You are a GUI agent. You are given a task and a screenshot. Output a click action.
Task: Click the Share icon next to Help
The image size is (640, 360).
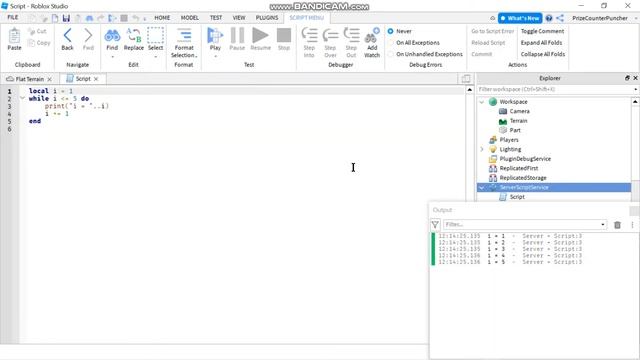(560, 18)
